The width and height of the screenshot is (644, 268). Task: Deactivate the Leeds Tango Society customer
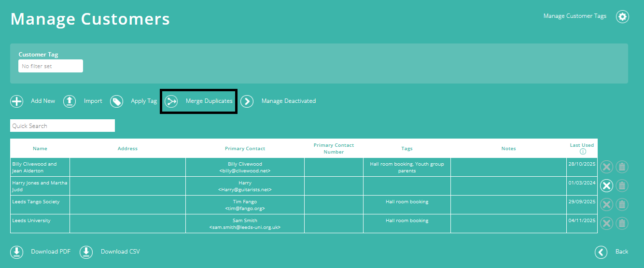pos(607,204)
